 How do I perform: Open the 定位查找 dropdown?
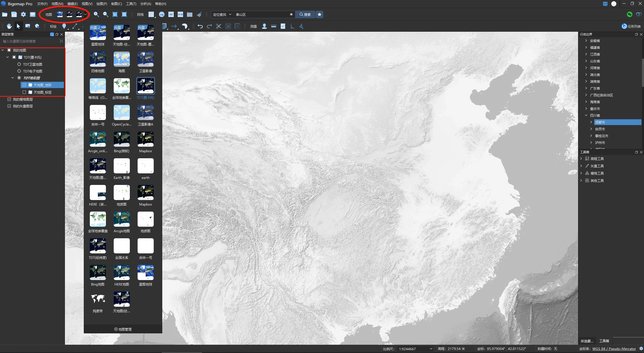[x=222, y=15]
